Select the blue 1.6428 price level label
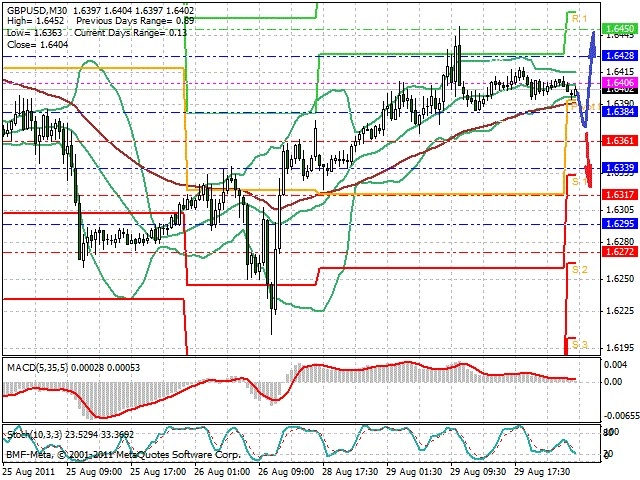Viewport: 640px width, 480px height. pos(620,56)
